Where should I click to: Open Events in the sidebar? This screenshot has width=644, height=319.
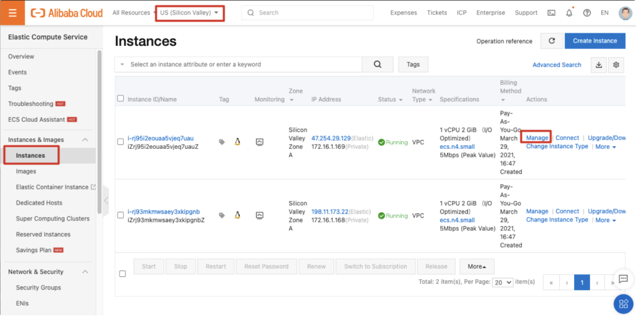(x=17, y=72)
